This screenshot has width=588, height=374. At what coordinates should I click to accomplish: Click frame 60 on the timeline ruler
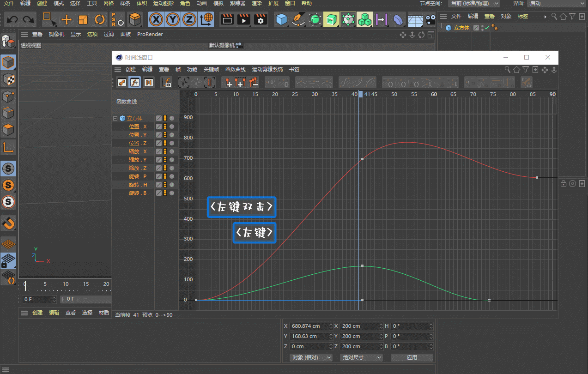434,94
